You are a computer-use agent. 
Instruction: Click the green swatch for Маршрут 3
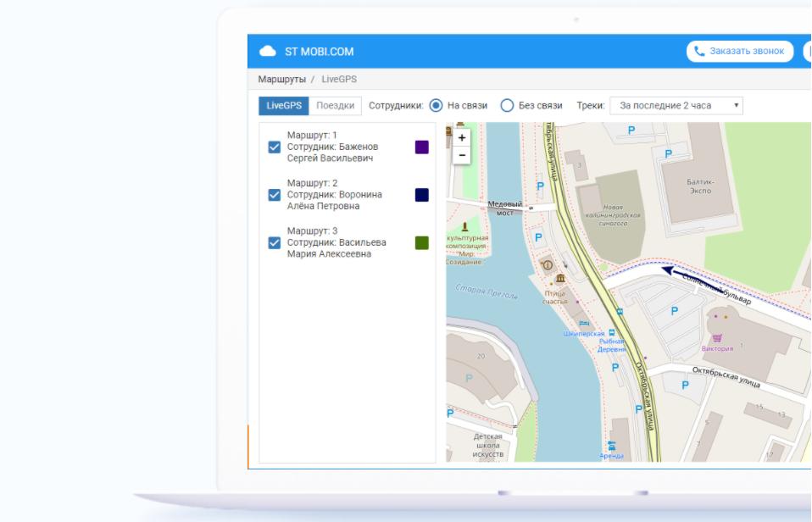[x=422, y=243]
